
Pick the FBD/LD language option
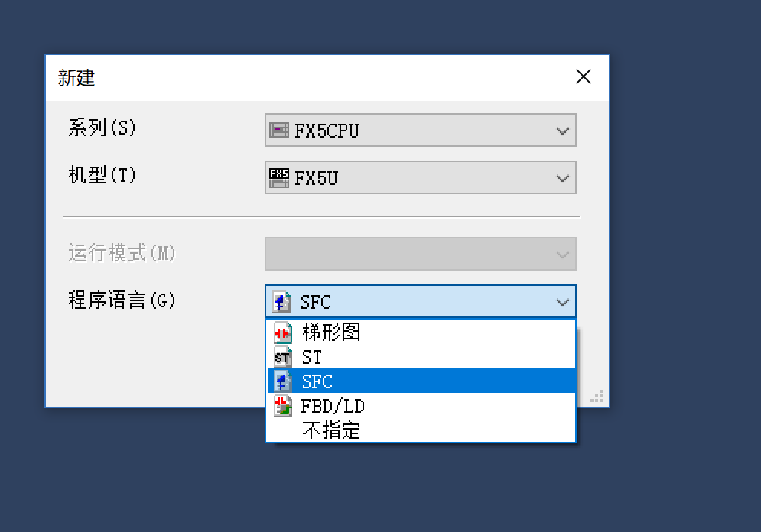pyautogui.click(x=333, y=406)
